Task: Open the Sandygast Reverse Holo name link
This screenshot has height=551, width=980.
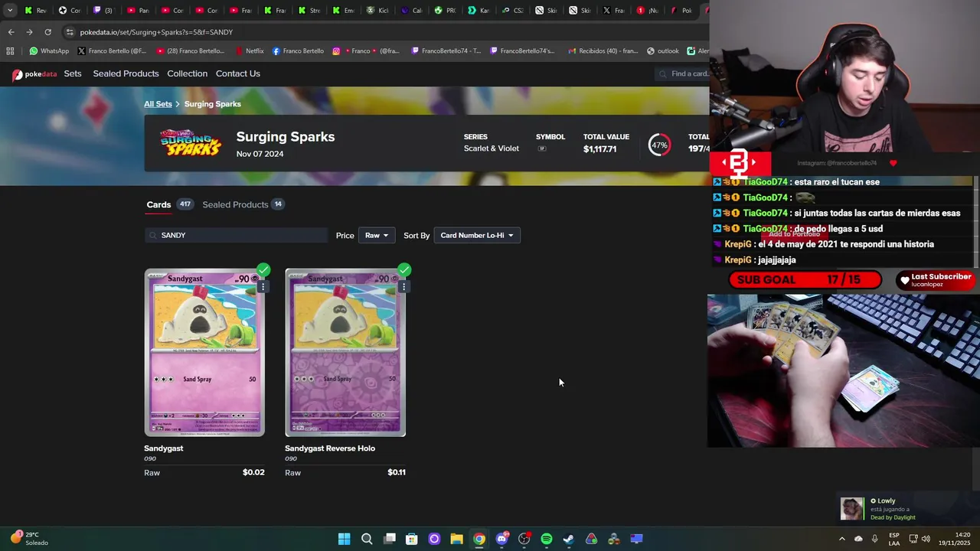Action: pos(330,448)
